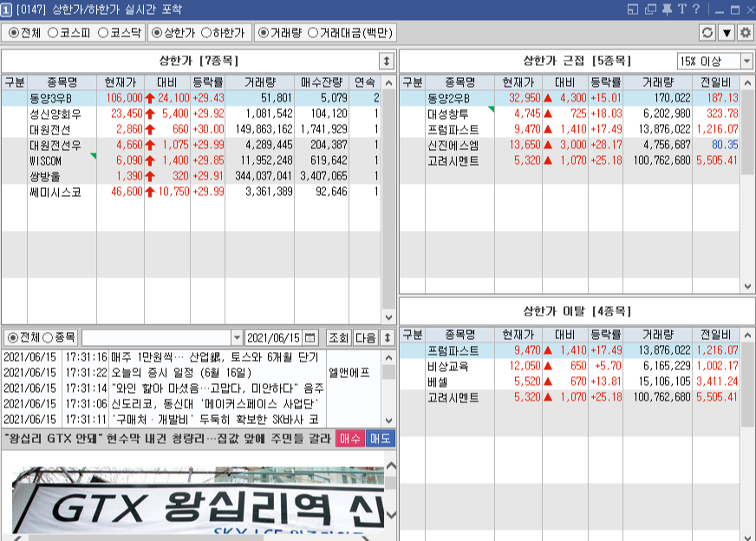Viewport: 756px width, 541px height.
Task: Open news item 매주 1만원씩… 산업銀, 토스와
Action: tap(214, 357)
